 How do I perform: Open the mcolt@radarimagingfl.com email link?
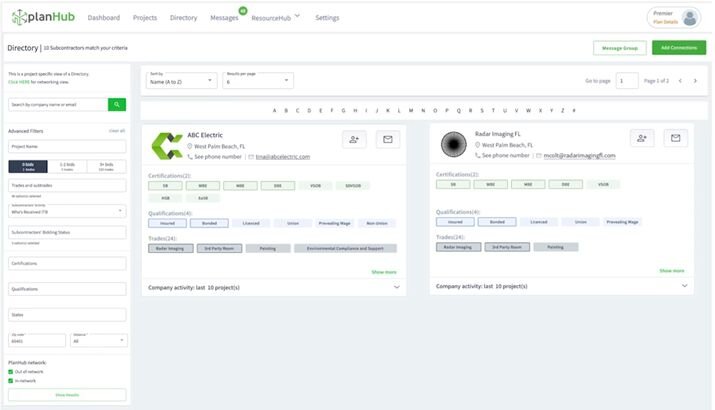[579, 156]
